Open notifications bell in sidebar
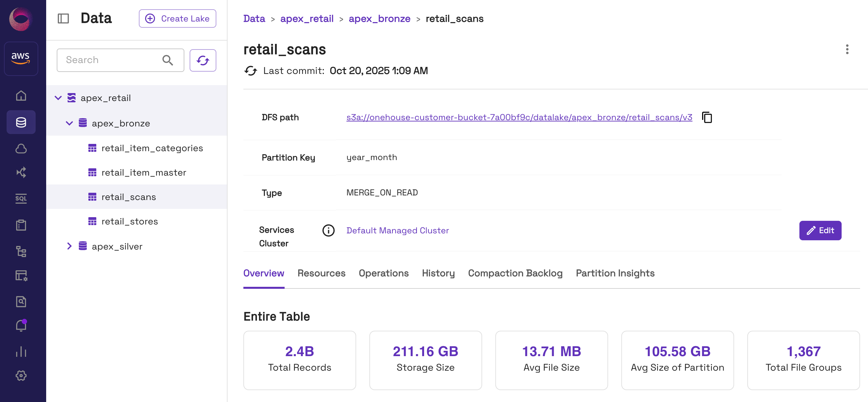The height and width of the screenshot is (402, 868). click(x=21, y=325)
